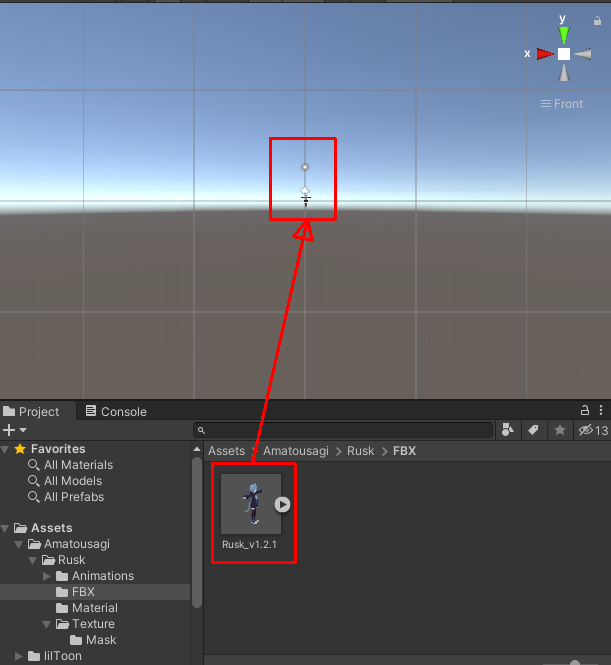This screenshot has height=665, width=611.
Task: Click the white center cube of scene gizmo
Action: [x=564, y=54]
